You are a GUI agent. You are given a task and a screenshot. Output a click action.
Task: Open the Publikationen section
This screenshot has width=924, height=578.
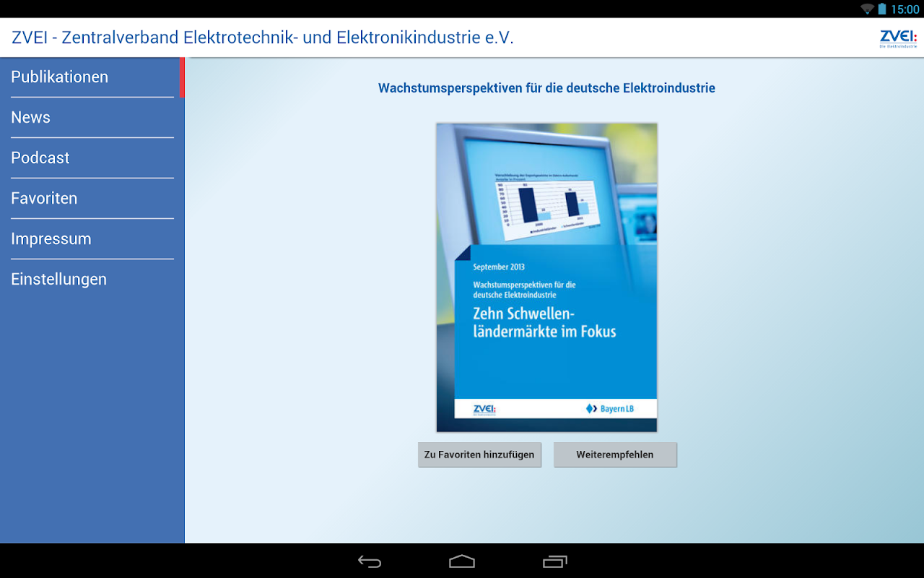coord(92,77)
